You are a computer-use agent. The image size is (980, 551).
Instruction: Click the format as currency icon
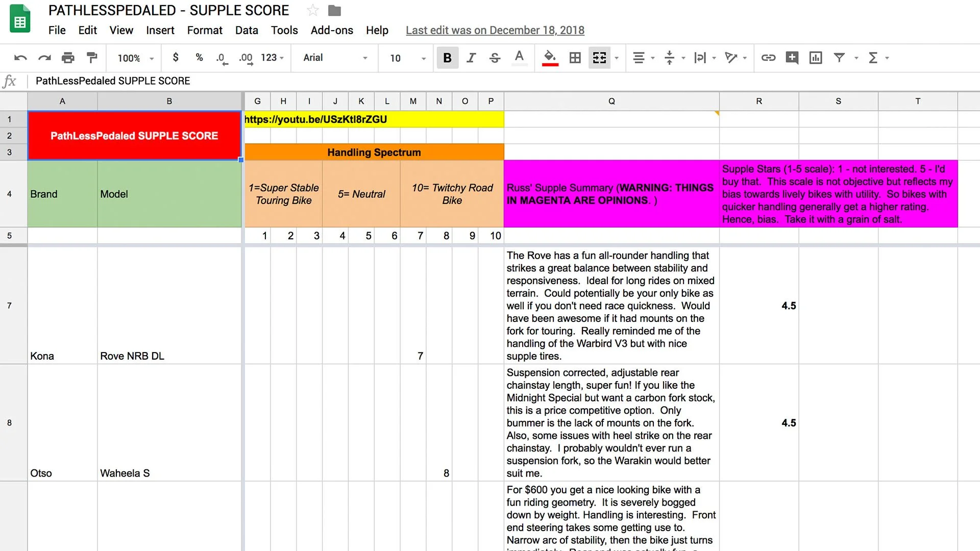pyautogui.click(x=176, y=58)
